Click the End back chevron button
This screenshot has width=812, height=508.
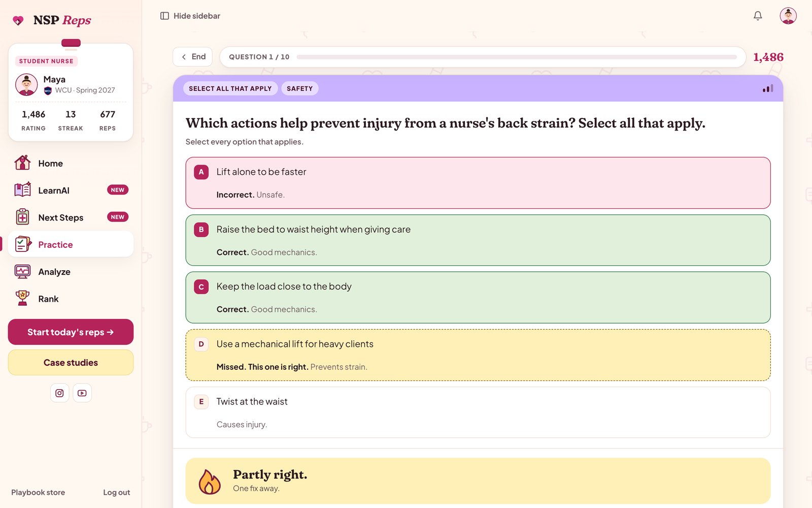(192, 57)
